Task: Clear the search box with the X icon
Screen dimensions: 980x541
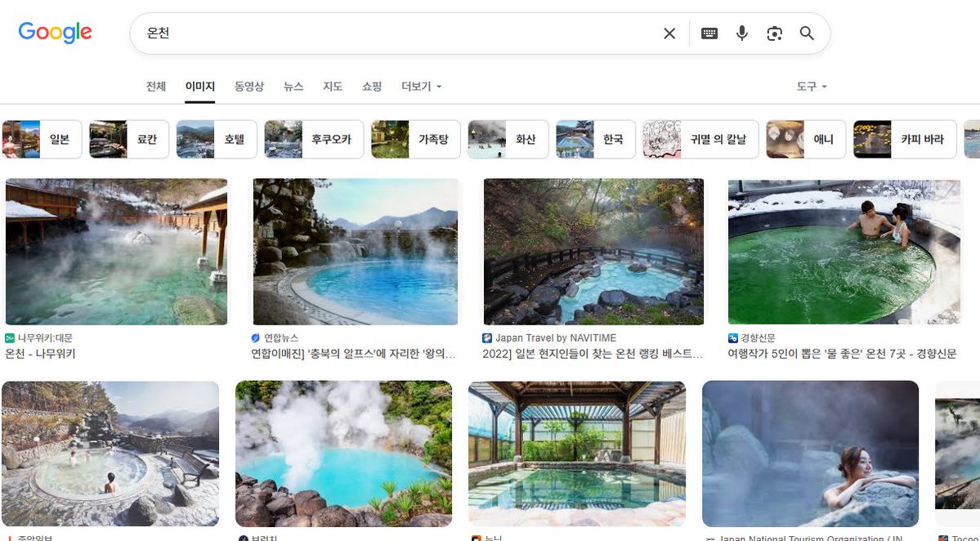Action: point(669,34)
